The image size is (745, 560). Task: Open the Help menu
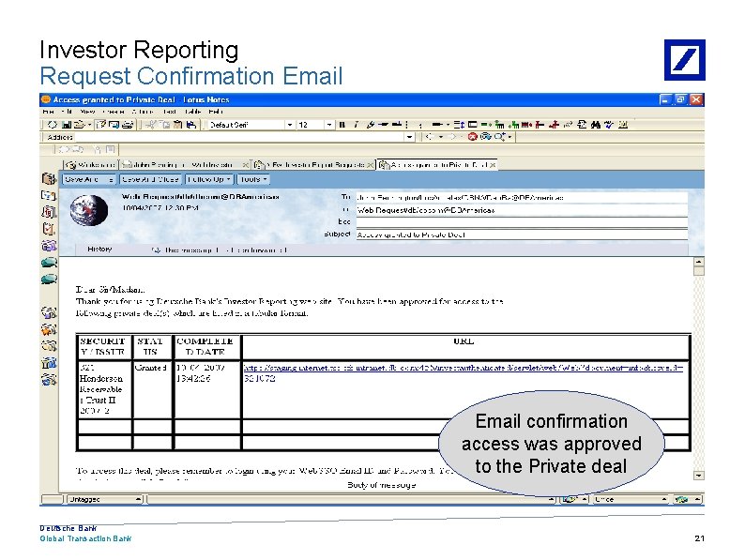point(216,112)
